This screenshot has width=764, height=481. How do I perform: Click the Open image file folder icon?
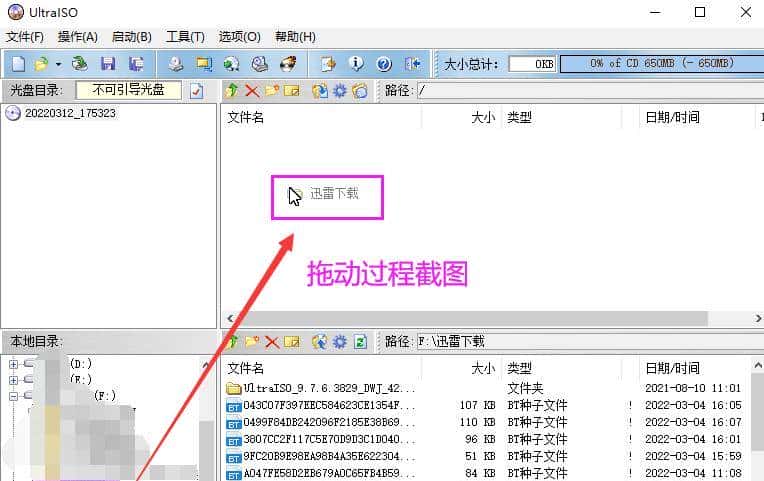(41, 64)
